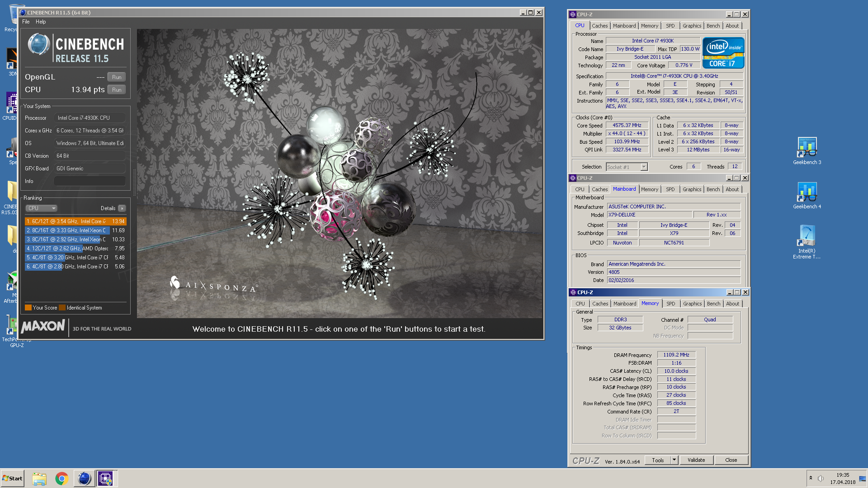Viewport: 868px width, 488px height.
Task: Click the Core Speed value 4575.37 MHz
Action: point(627,126)
